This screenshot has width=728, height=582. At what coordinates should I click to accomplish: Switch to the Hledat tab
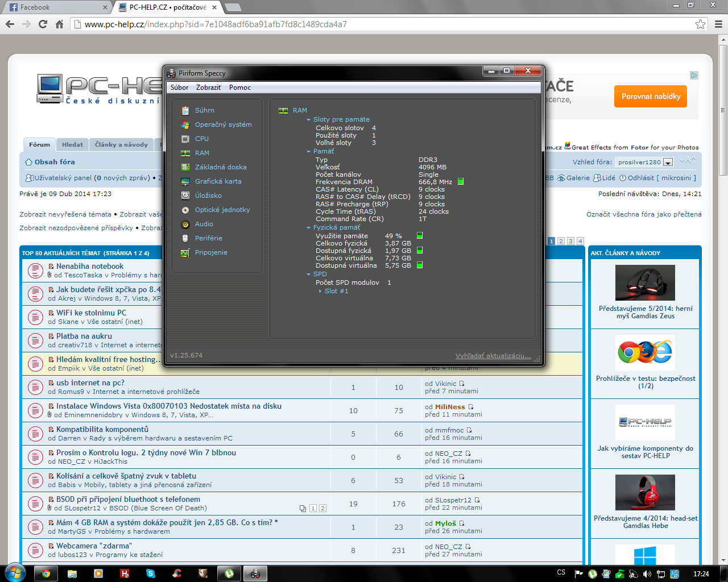coord(72,144)
